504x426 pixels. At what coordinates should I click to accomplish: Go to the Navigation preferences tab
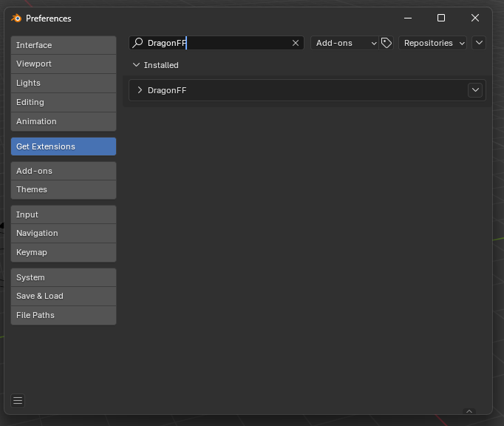coord(64,233)
